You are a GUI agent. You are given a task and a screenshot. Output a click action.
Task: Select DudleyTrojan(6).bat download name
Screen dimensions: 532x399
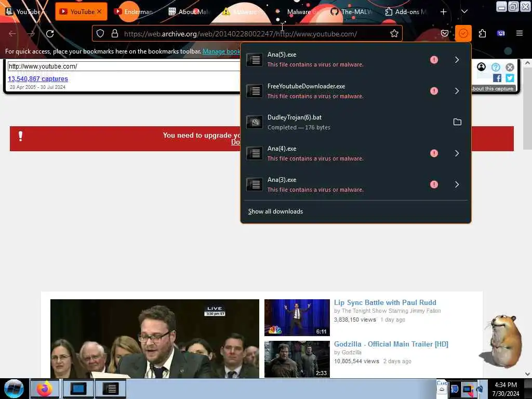click(294, 117)
